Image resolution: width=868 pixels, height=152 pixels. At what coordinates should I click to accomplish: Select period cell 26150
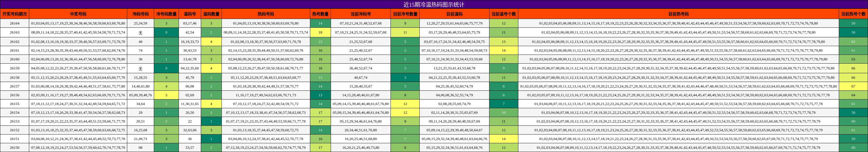point(15,148)
